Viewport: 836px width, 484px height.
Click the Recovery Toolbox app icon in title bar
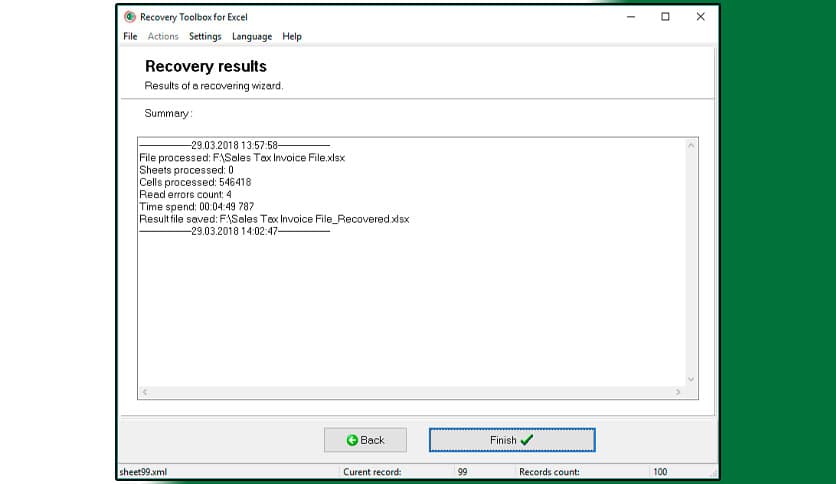pyautogui.click(x=130, y=17)
